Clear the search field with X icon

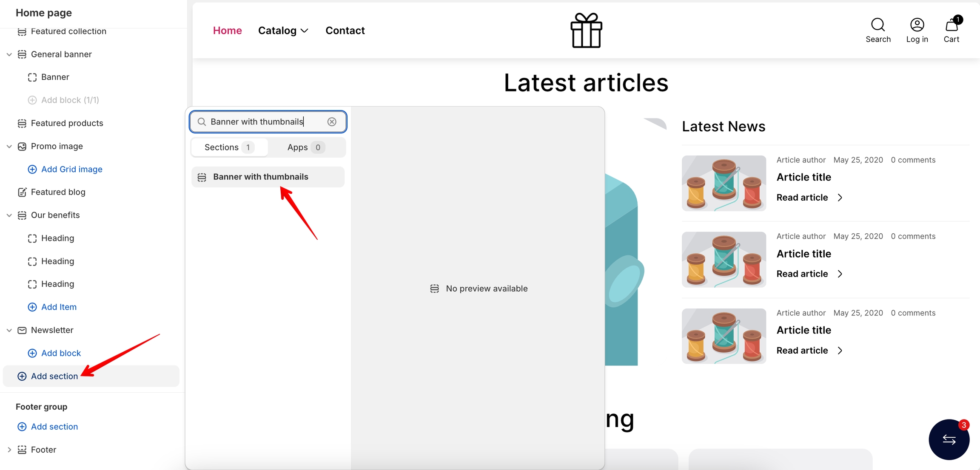332,122
